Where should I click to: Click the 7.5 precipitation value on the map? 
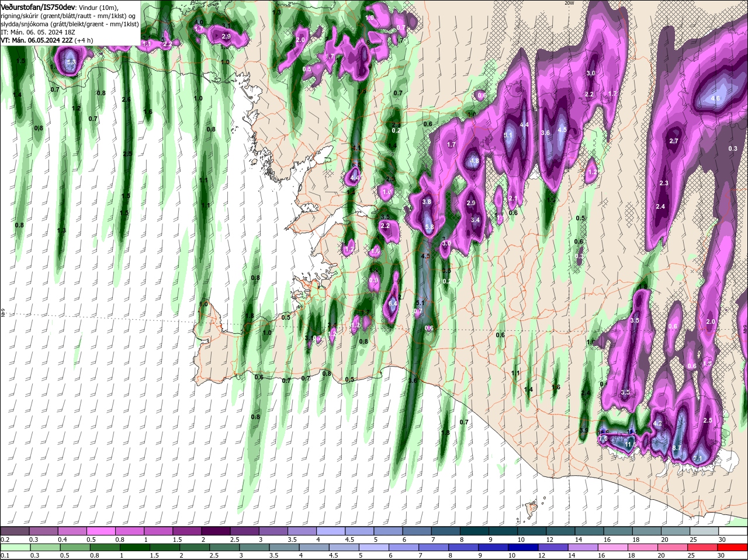click(603, 438)
